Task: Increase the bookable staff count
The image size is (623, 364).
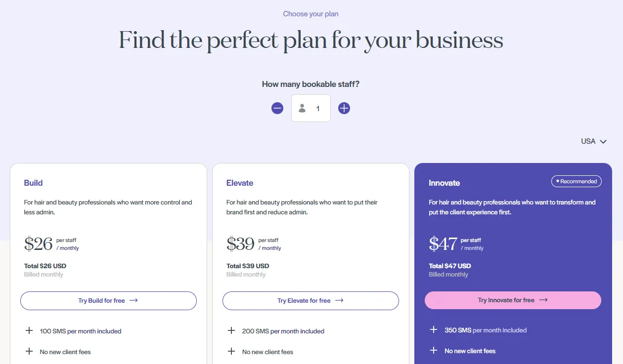Action: point(344,108)
